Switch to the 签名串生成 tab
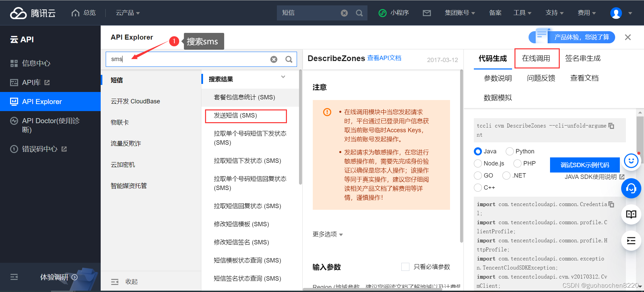644x292 pixels. tap(583, 58)
